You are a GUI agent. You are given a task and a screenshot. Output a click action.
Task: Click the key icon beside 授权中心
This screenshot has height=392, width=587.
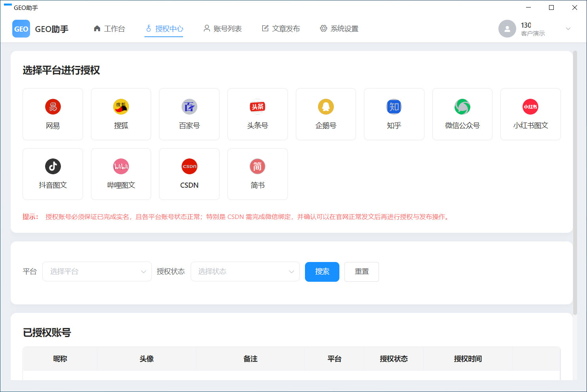[x=148, y=28]
